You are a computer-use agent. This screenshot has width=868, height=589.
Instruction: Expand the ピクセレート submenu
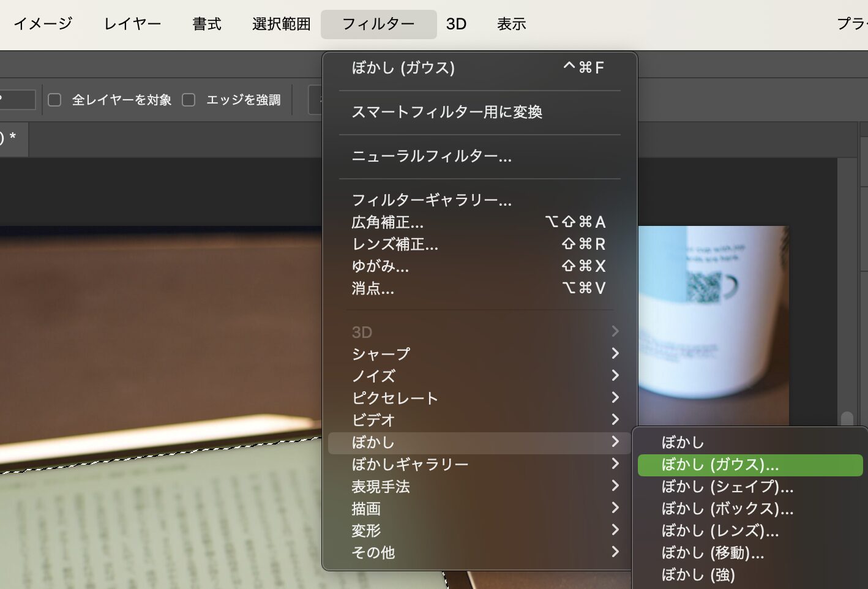[x=479, y=398]
